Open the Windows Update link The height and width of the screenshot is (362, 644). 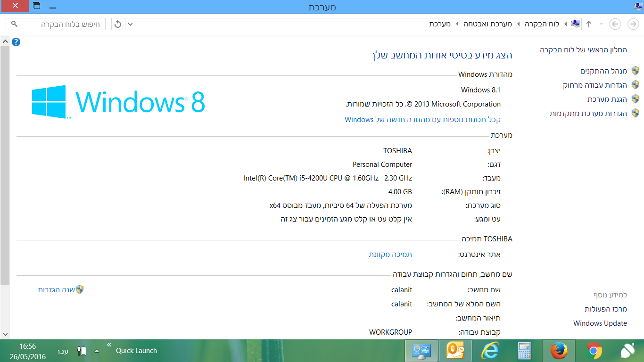point(600,323)
